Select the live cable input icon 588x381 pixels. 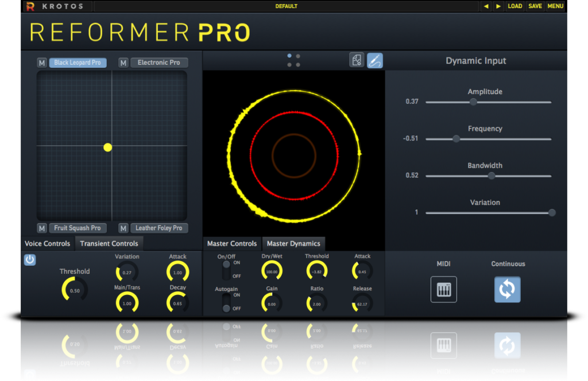coord(375,60)
